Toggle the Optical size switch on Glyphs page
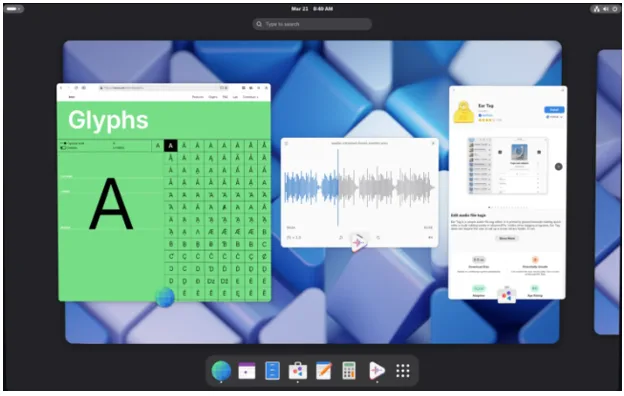The width and height of the screenshot is (624, 396). coord(63,143)
